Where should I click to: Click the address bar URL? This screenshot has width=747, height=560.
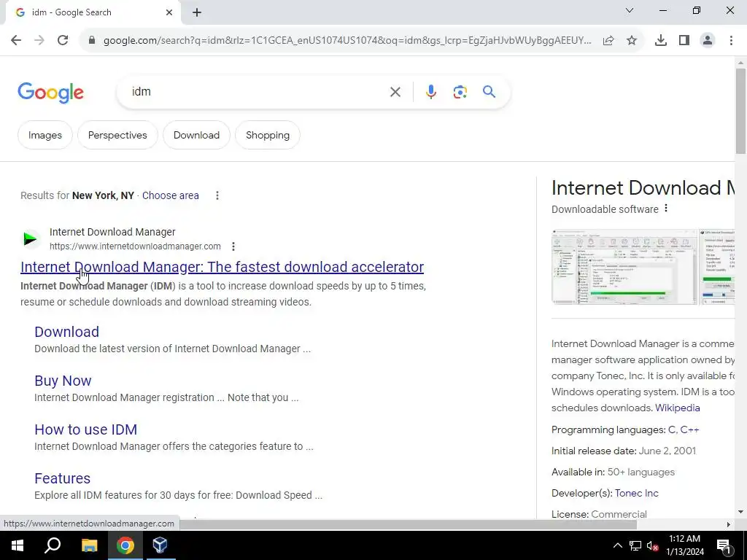click(347, 41)
